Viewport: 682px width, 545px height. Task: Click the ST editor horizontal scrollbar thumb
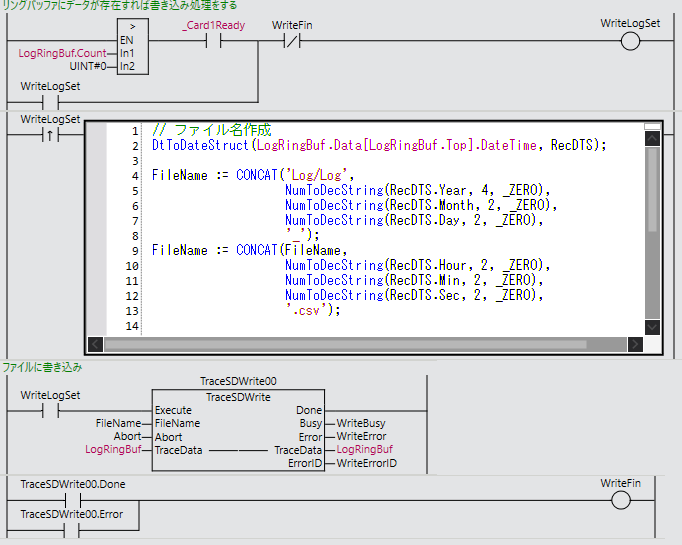360,344
